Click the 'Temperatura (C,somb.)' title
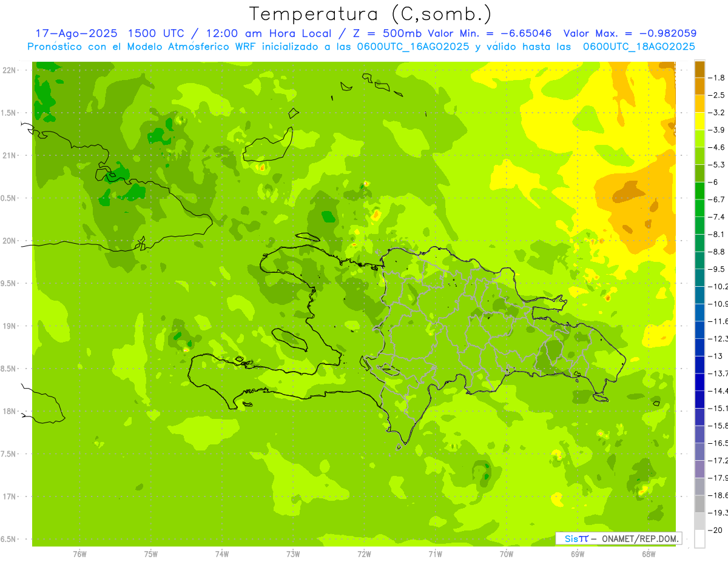Screen dimensions: 728x562 click(371, 13)
